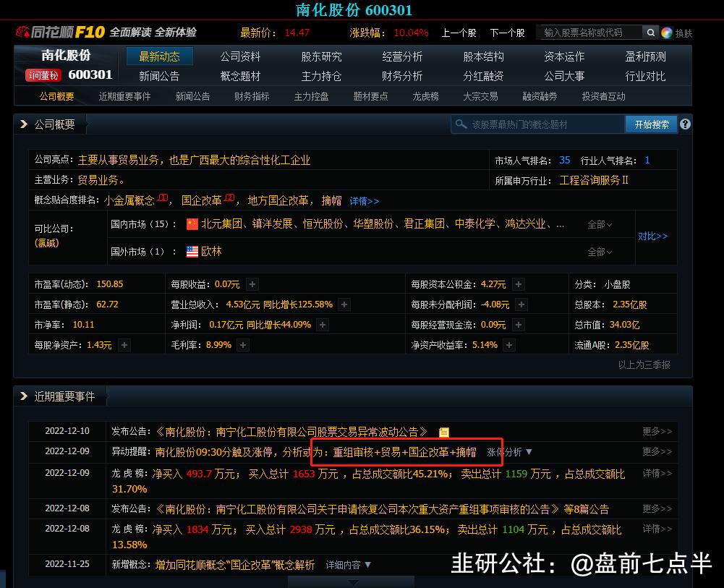Open the 龙虎榜 section
This screenshot has height=588, width=724.
(426, 95)
